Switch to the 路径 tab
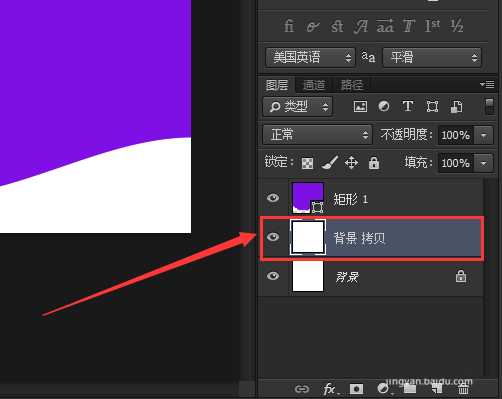Viewport: 502px width, 399px height. coord(351,85)
